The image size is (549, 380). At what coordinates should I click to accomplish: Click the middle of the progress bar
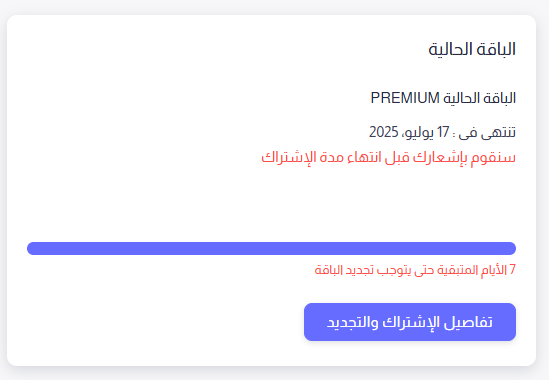click(271, 248)
